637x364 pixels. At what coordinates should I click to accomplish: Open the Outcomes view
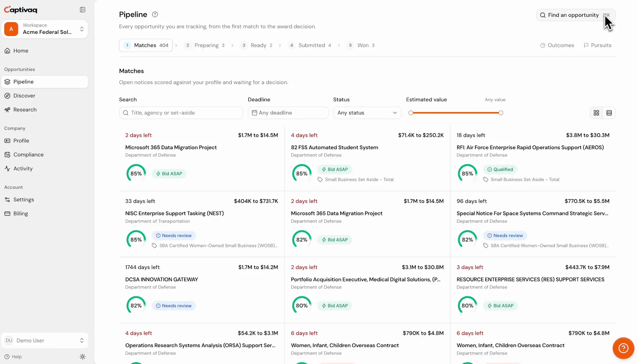pyautogui.click(x=557, y=45)
